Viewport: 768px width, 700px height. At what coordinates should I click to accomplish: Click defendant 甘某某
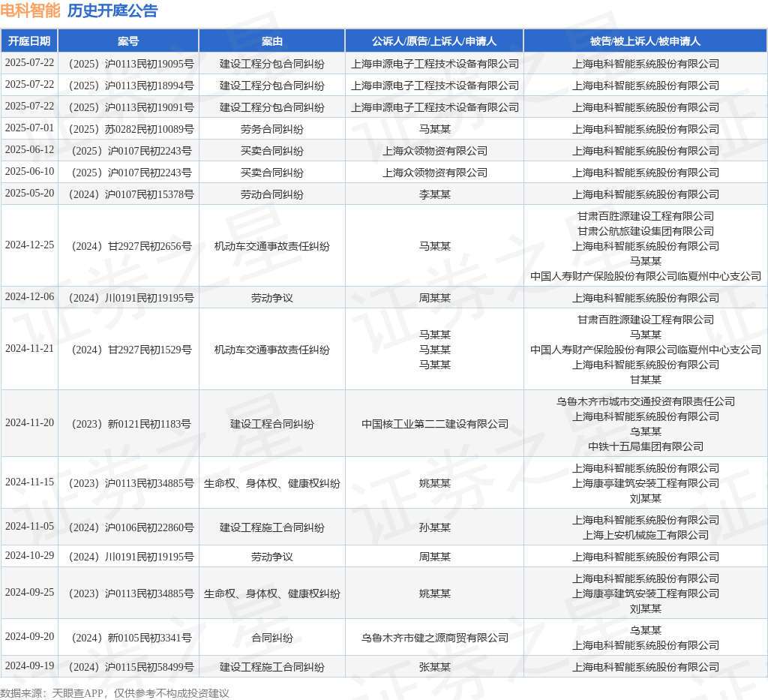(645, 380)
